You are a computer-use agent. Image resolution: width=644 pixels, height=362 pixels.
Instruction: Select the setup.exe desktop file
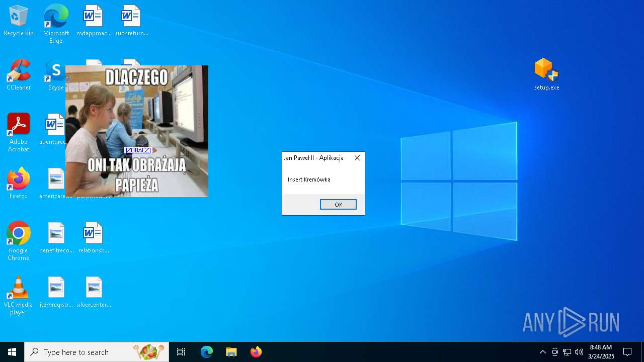pos(547,74)
